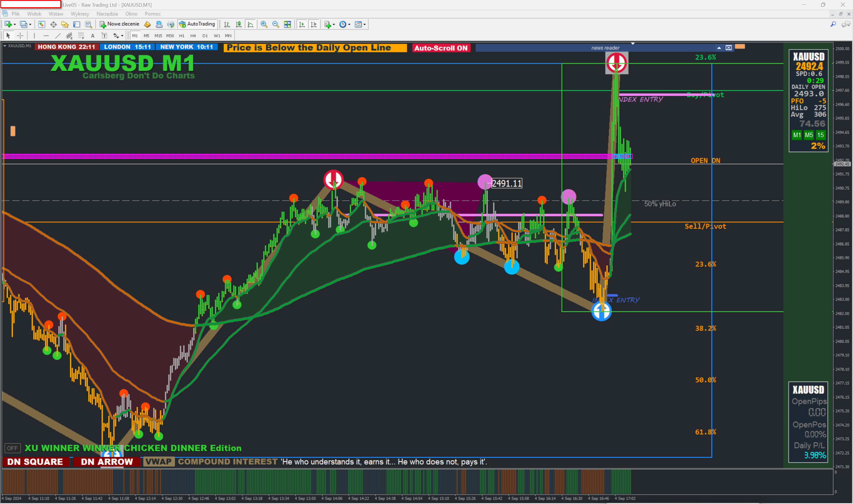Select the M15 timeframe button
853x504 pixels.
(158, 36)
